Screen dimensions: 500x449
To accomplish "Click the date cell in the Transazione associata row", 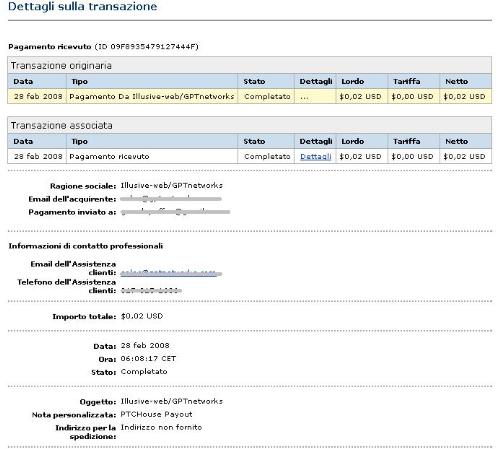I will [x=38, y=156].
